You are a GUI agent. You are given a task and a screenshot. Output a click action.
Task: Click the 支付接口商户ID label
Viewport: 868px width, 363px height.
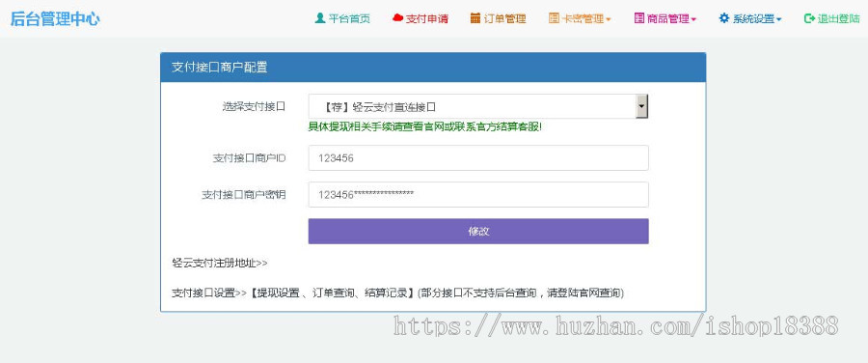(x=250, y=158)
